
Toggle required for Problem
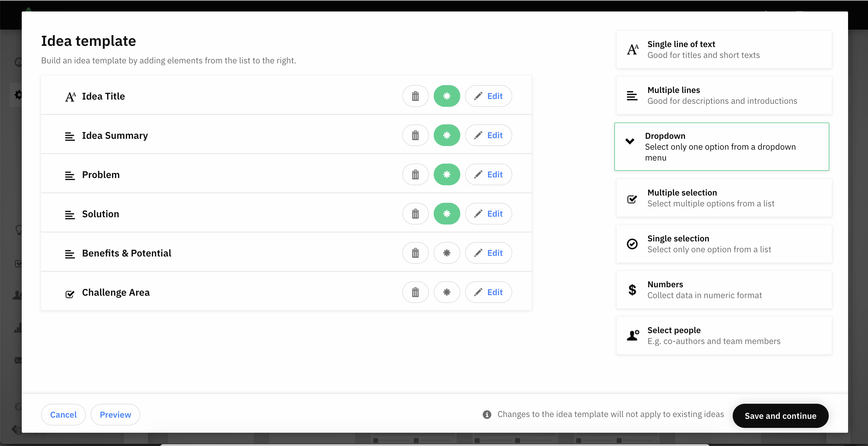point(447,174)
